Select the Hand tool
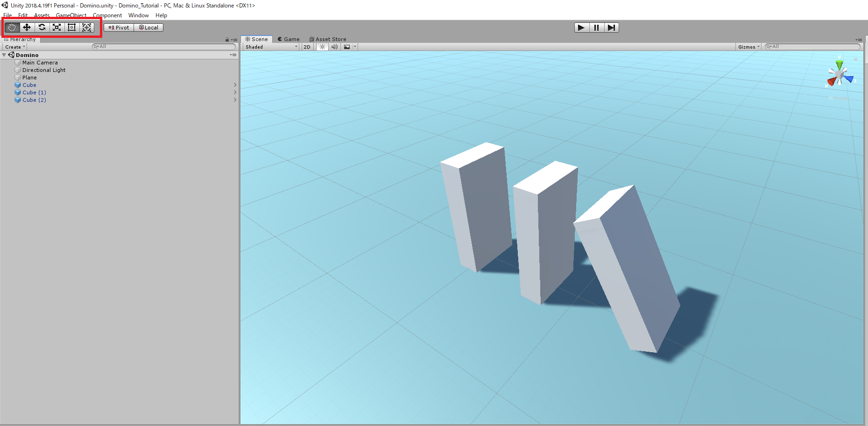The width and height of the screenshot is (868, 426). point(12,28)
